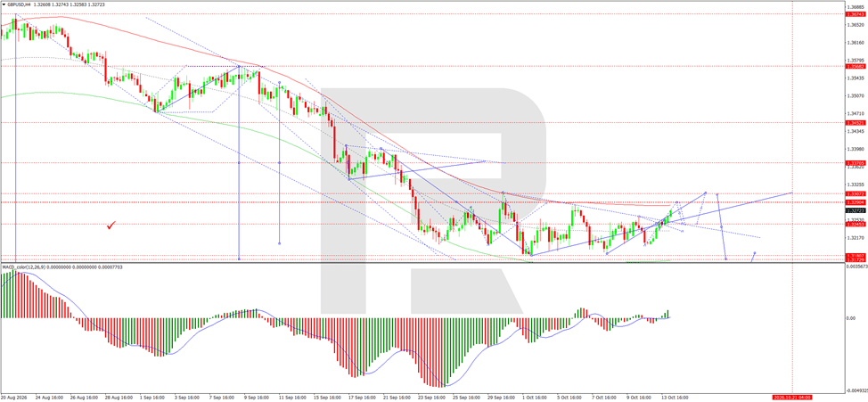Click the 13 Oct 16:00 time label

[674, 398]
